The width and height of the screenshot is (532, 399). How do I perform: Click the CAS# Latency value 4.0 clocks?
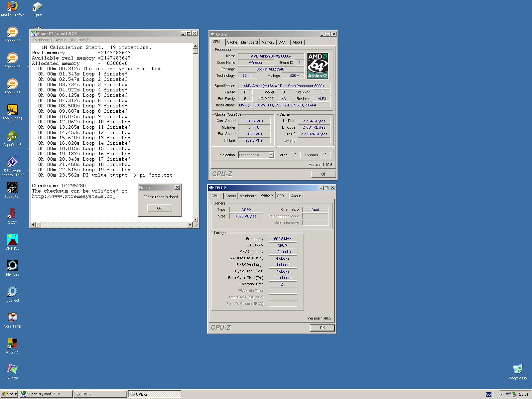pyautogui.click(x=283, y=252)
